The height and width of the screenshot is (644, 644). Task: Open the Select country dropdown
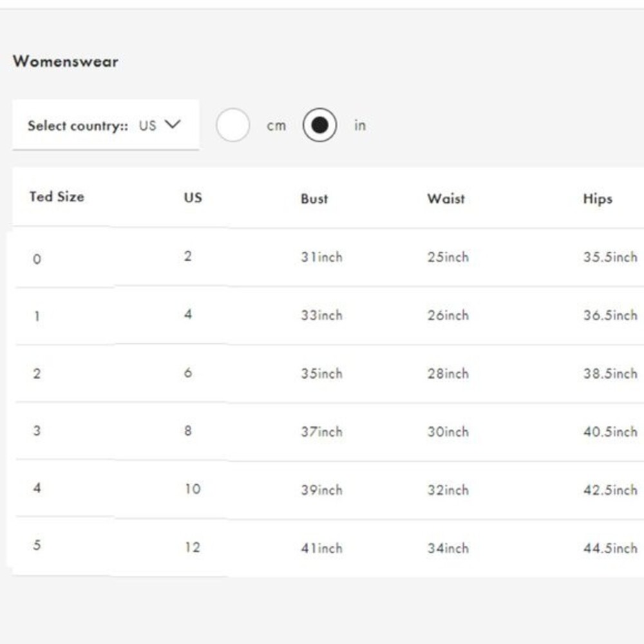coord(106,125)
